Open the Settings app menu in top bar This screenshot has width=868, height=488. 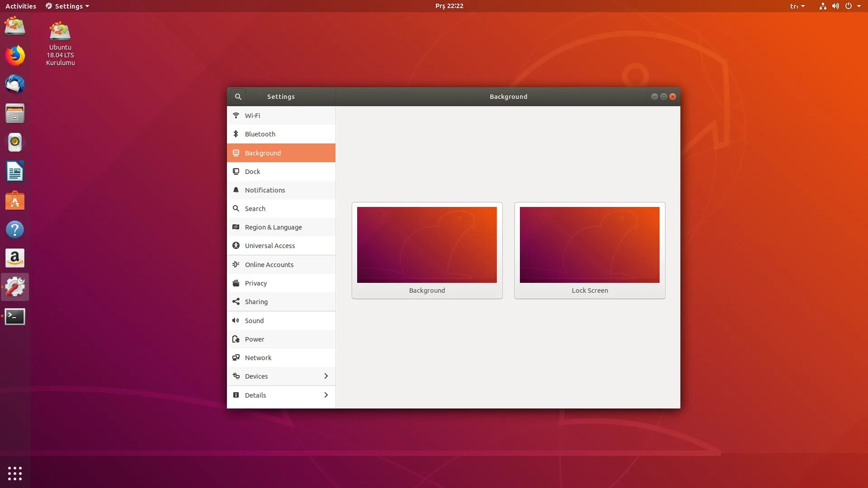[x=68, y=6]
